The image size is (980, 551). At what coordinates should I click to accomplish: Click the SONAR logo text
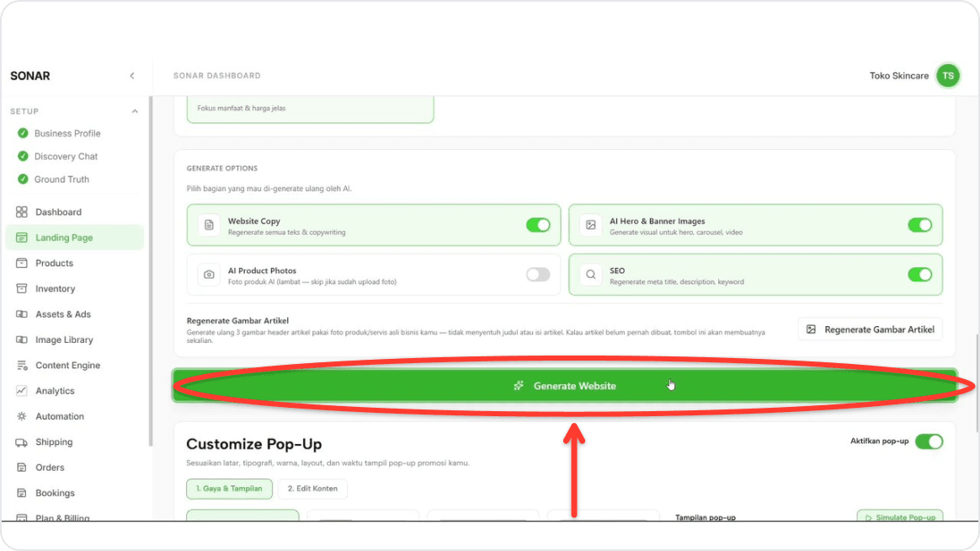30,76
